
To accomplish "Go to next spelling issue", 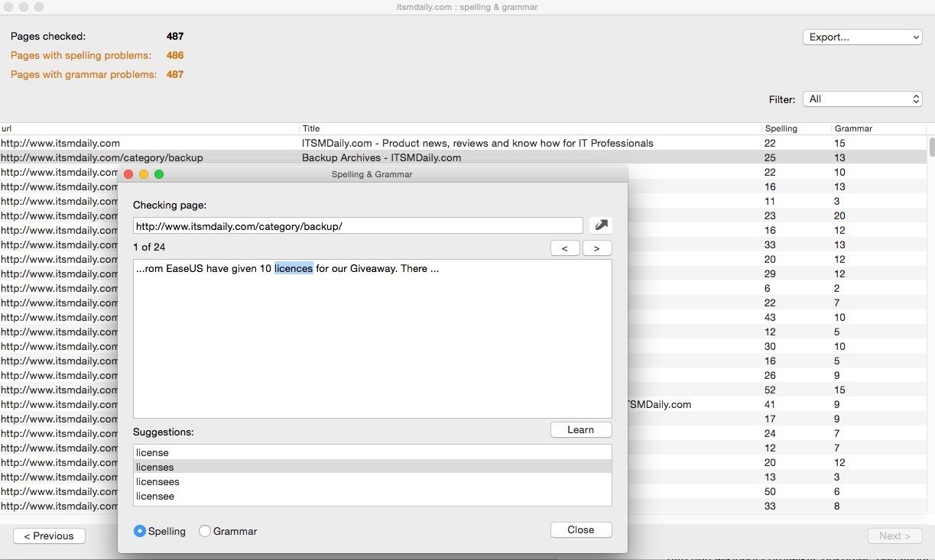I will point(597,248).
